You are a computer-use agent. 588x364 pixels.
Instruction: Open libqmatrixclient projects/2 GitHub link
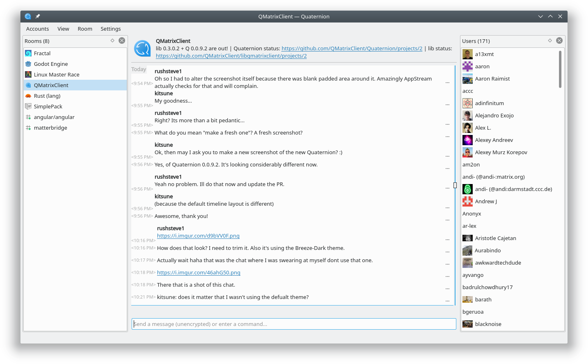click(x=231, y=56)
